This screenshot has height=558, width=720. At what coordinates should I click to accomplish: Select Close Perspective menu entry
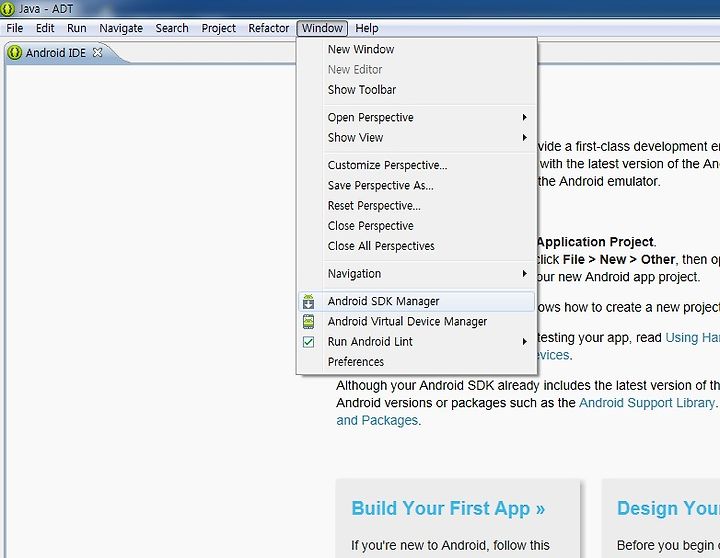[x=416, y=226]
